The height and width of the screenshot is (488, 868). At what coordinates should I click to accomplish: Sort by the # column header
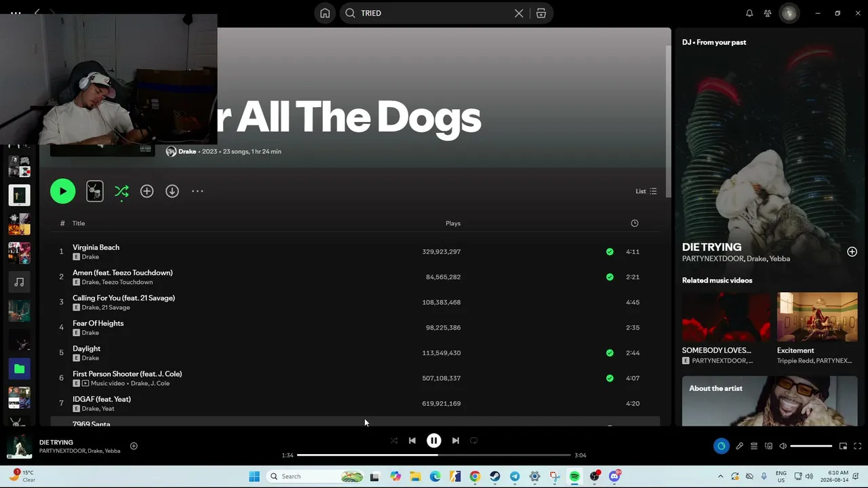[62, 223]
